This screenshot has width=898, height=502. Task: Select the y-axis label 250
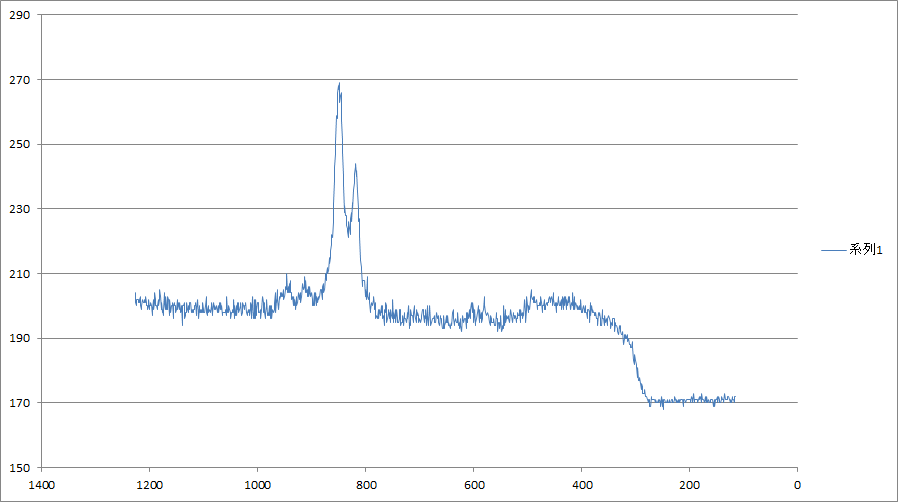(20, 144)
